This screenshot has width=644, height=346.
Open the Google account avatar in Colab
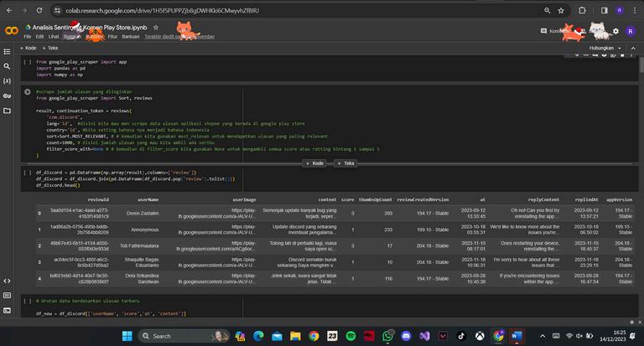[x=630, y=31]
